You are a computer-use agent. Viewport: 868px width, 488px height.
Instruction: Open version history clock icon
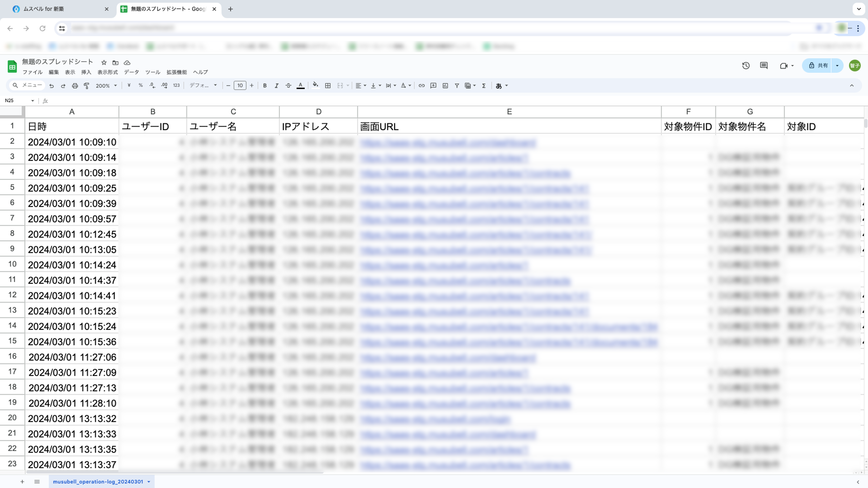[x=746, y=66]
